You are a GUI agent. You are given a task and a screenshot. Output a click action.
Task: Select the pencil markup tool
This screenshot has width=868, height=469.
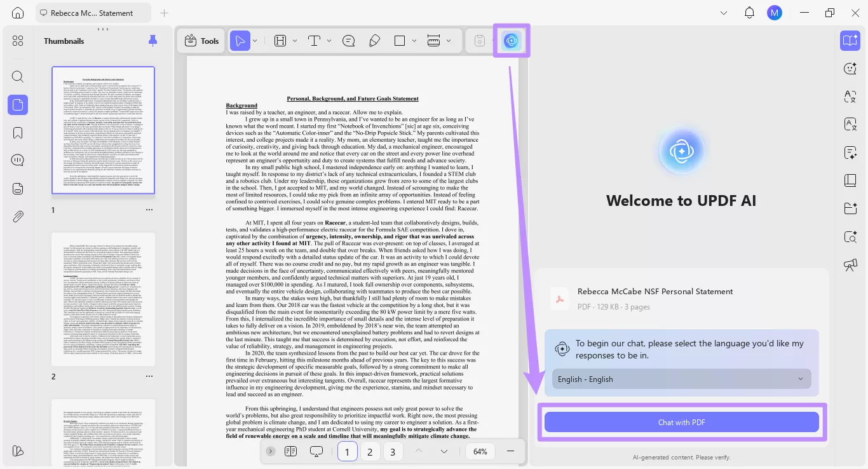pos(375,40)
